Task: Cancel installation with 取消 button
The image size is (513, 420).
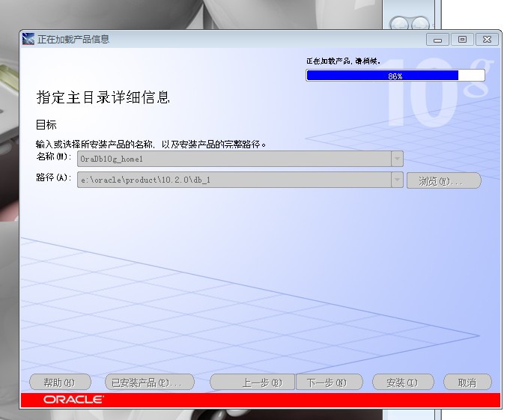Action: [467, 383]
